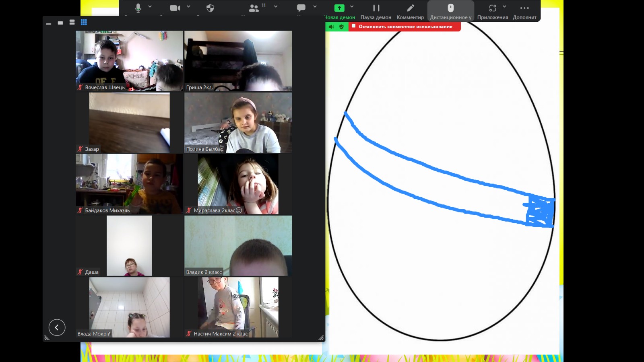Start a new share with green arrow
This screenshot has width=644, height=362.
339,8
